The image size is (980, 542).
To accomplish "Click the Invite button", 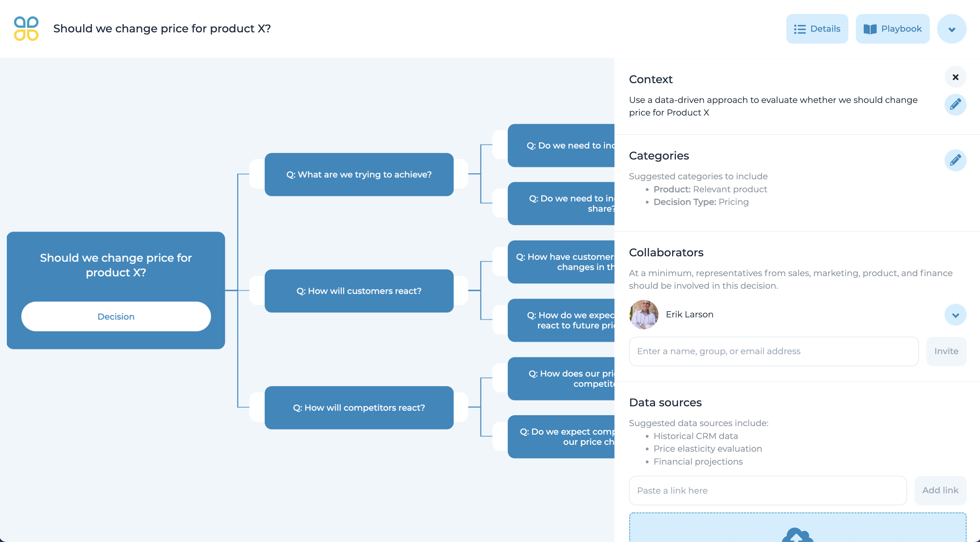I will 946,351.
